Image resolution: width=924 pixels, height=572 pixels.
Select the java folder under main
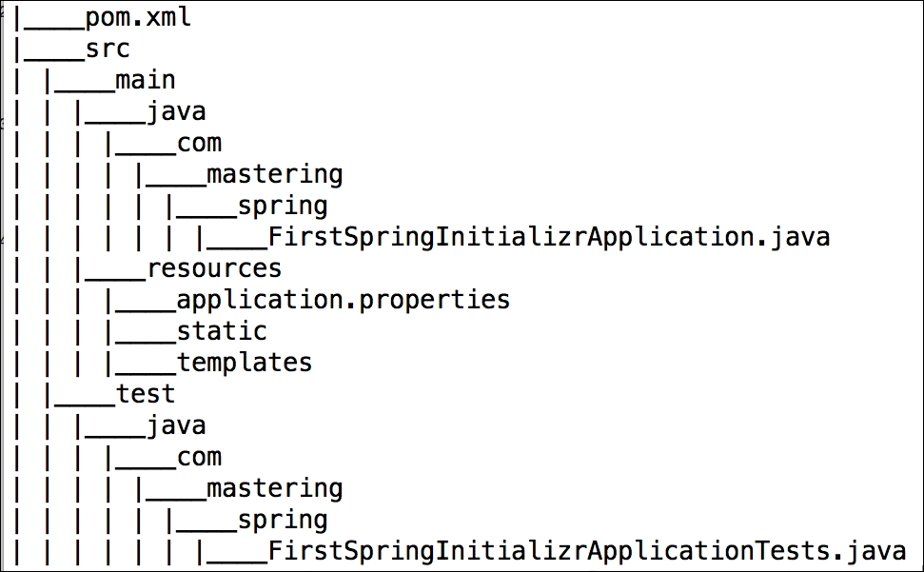point(175,112)
